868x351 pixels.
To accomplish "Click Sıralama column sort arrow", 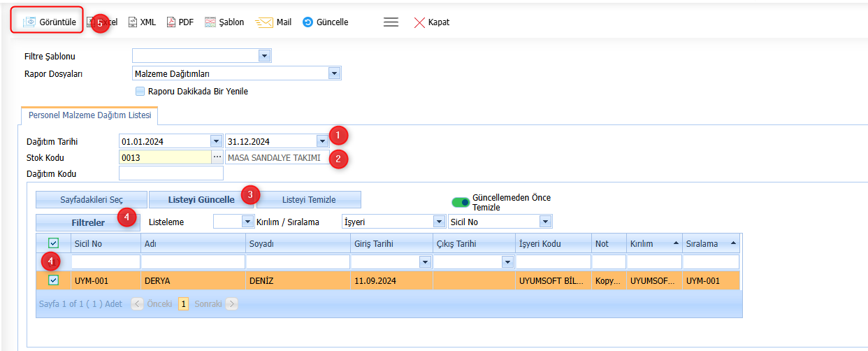I will [732, 243].
